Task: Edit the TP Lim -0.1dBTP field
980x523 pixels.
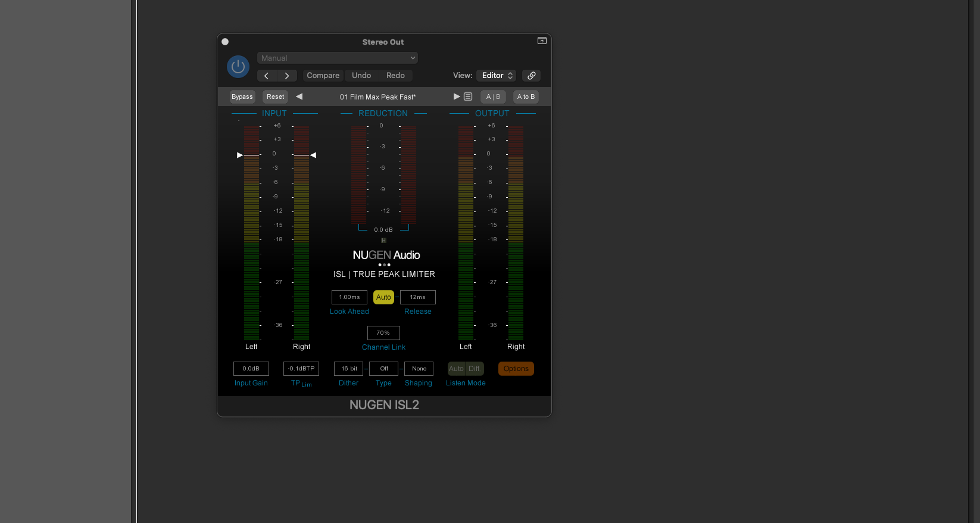Action: point(301,369)
